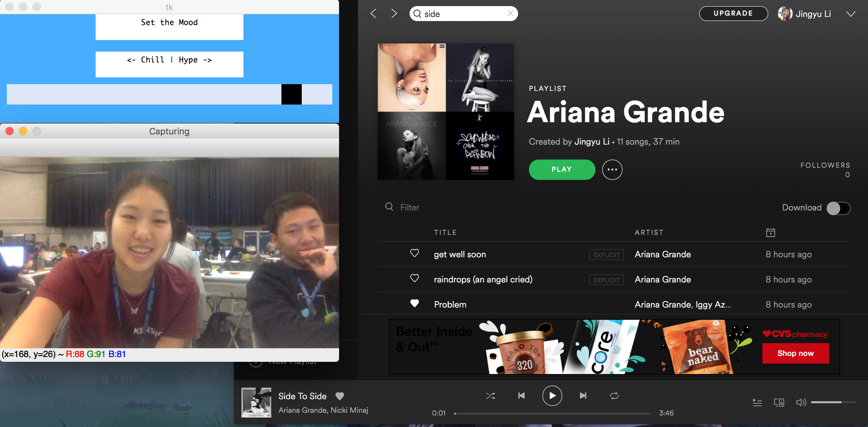Screen dimensions: 868x427
Task: Clear the search field text
Action: [510, 14]
